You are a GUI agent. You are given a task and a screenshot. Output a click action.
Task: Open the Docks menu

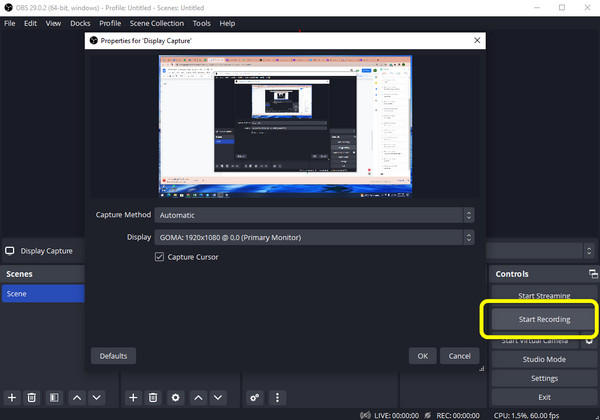tap(80, 23)
